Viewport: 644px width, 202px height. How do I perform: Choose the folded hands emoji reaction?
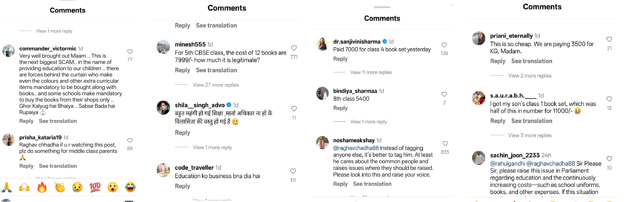tap(7, 187)
